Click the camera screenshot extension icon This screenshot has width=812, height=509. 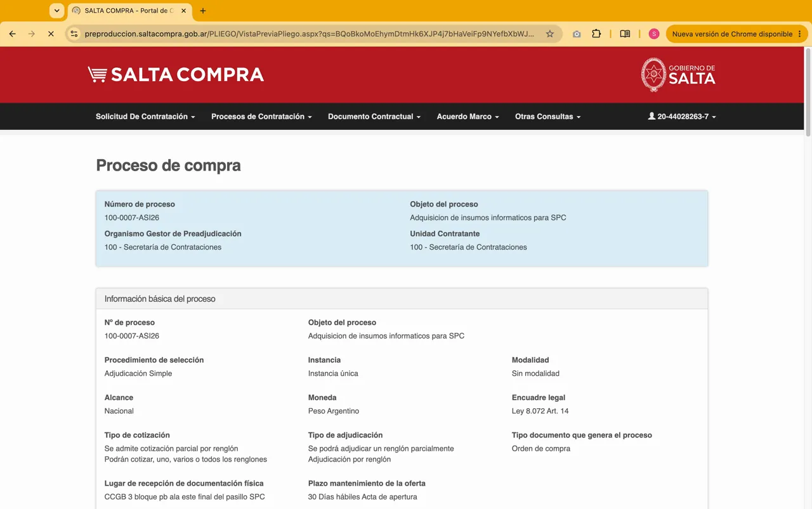pos(577,34)
